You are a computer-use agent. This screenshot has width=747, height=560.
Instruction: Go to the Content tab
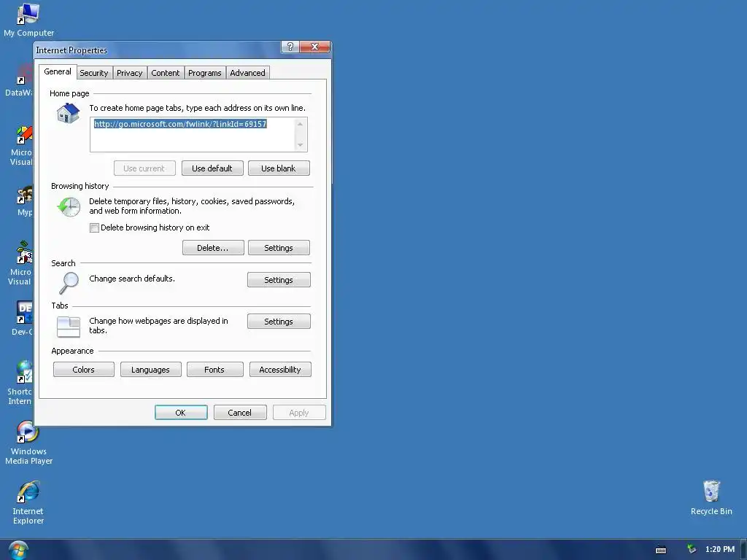click(x=166, y=73)
